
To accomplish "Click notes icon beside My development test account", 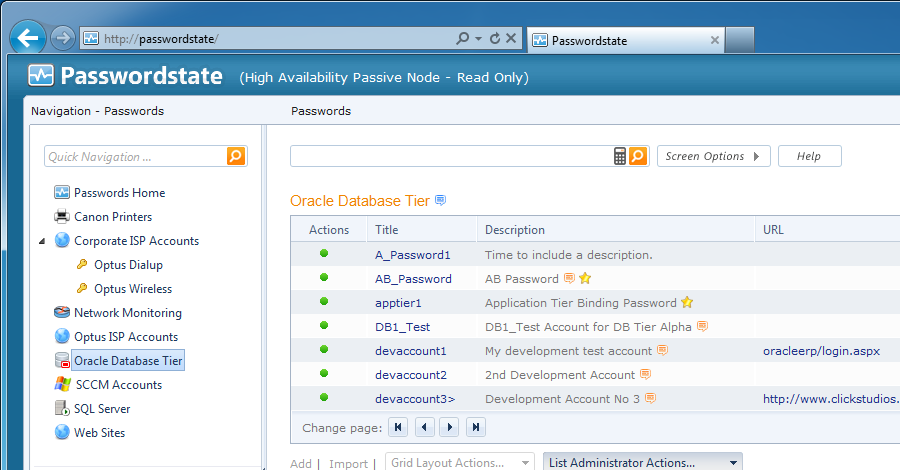I will click(662, 350).
